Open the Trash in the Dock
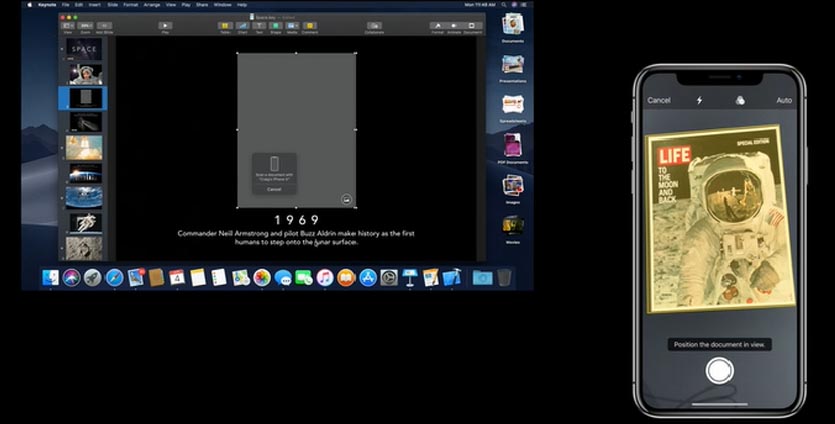Image resolution: width=835 pixels, height=424 pixels. coord(504,278)
